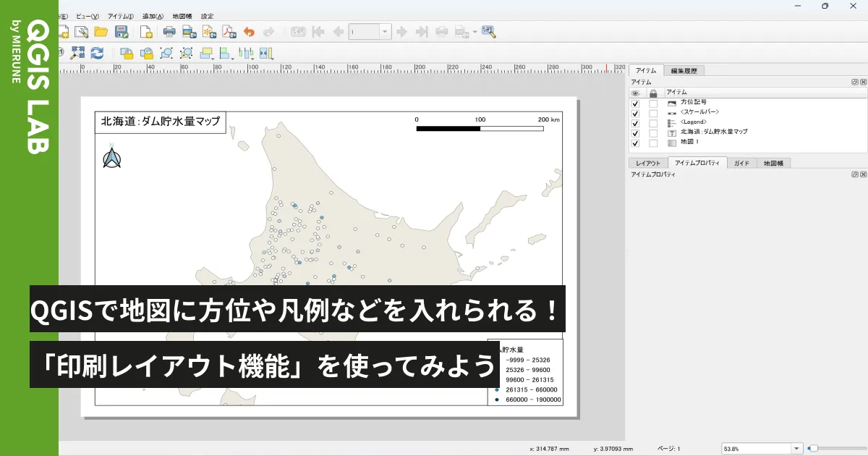Open the layout manager tool
868x456 pixels.
coord(81,32)
